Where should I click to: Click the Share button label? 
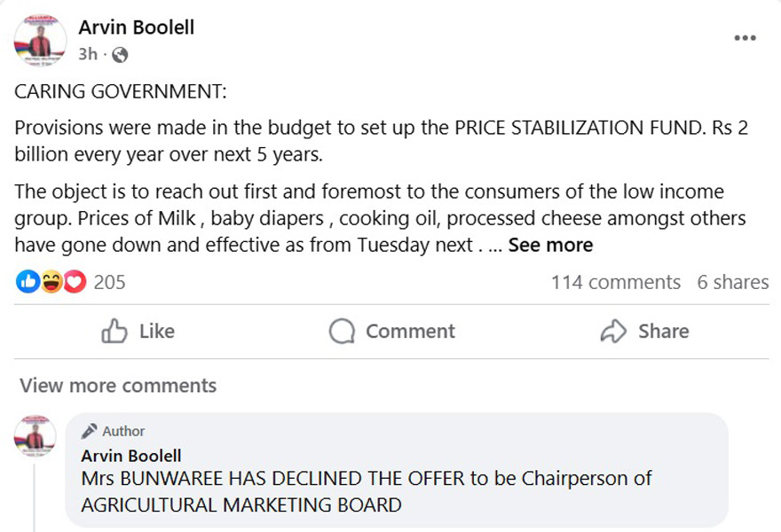(x=664, y=331)
